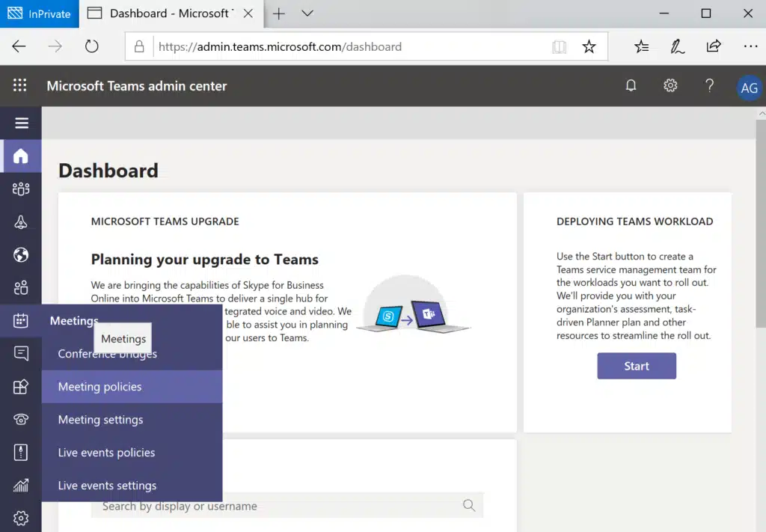Select Meeting policies from flyout menu
Screen dimensions: 766x532
coord(100,387)
